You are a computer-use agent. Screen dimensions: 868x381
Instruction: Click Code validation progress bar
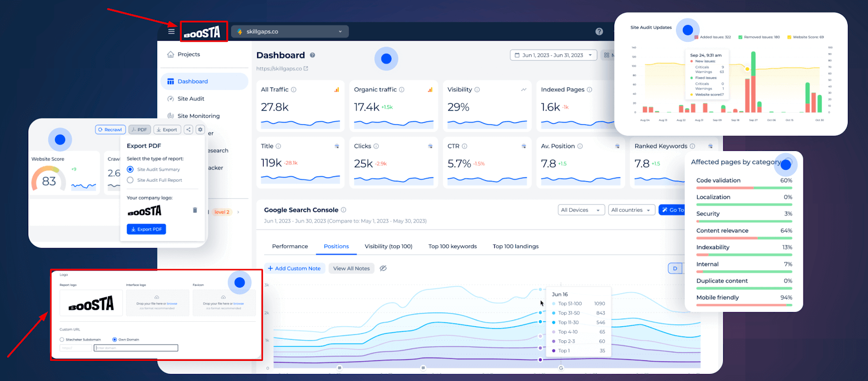tap(744, 188)
